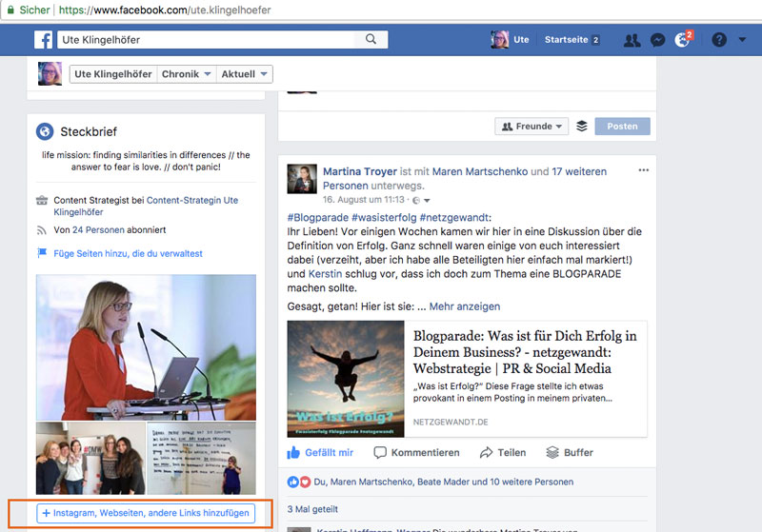Click the Steckbrief heading
This screenshot has height=532, width=762.
pyautogui.click(x=89, y=131)
